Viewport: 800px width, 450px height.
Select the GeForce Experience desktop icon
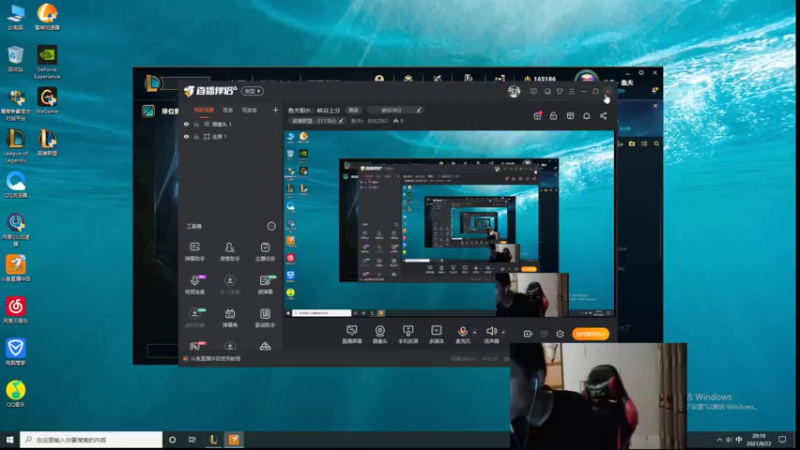[47, 62]
